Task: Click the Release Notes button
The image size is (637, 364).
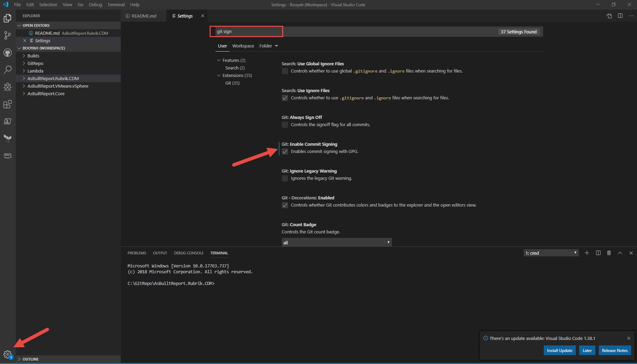Action: click(615, 350)
